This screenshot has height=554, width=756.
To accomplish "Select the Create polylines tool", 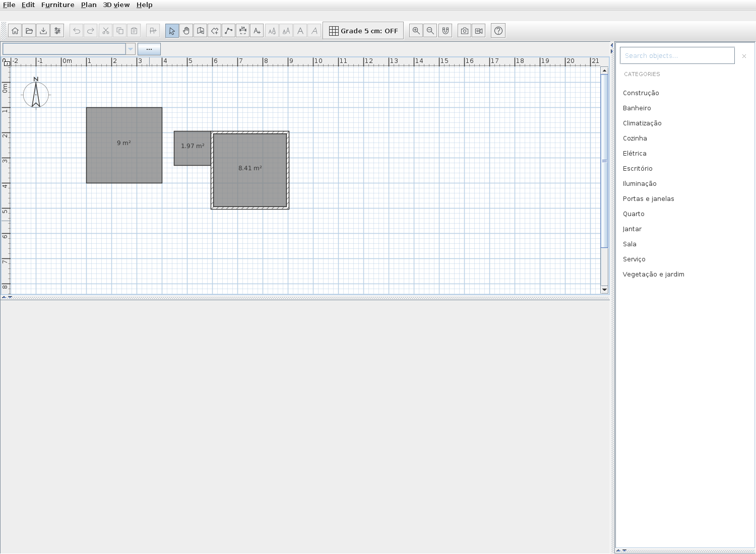I will point(229,31).
